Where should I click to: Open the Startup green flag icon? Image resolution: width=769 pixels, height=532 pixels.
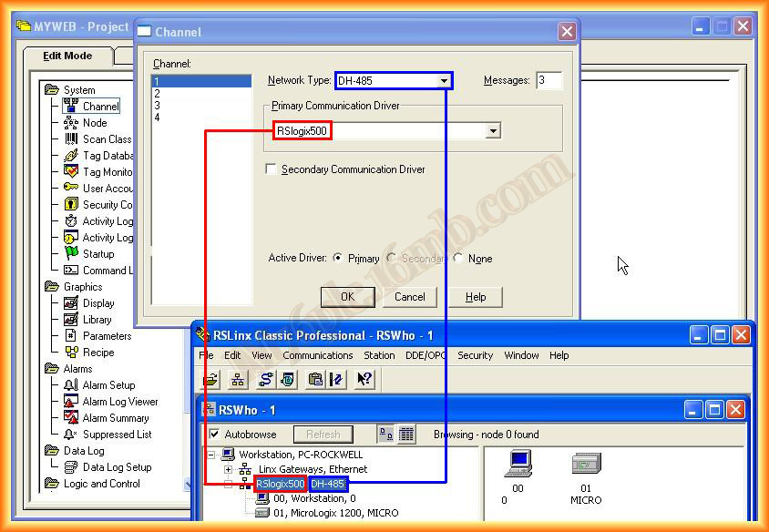click(x=71, y=254)
